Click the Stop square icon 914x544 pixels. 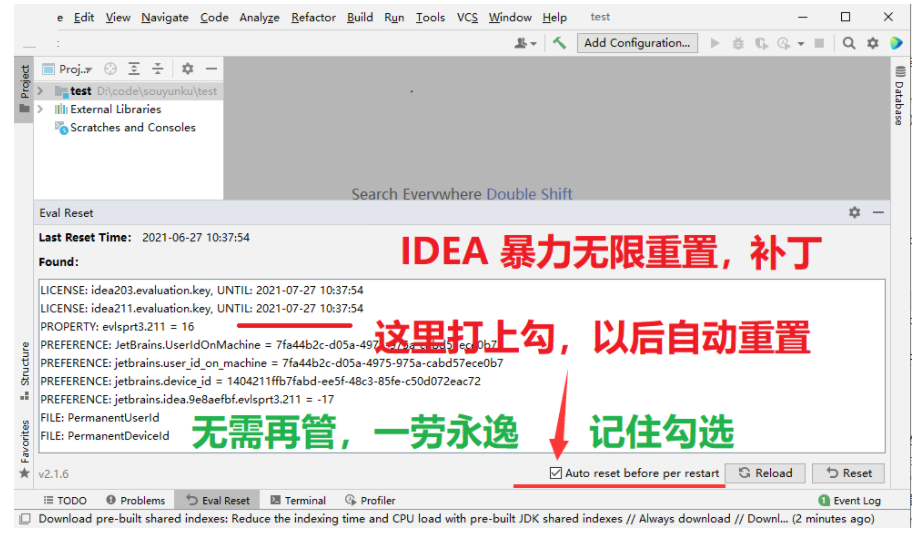819,43
